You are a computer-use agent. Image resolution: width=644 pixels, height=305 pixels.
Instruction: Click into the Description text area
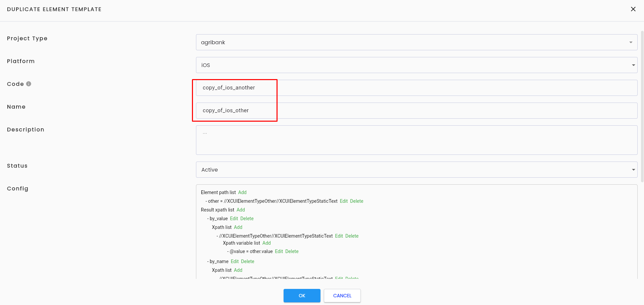[x=416, y=140]
